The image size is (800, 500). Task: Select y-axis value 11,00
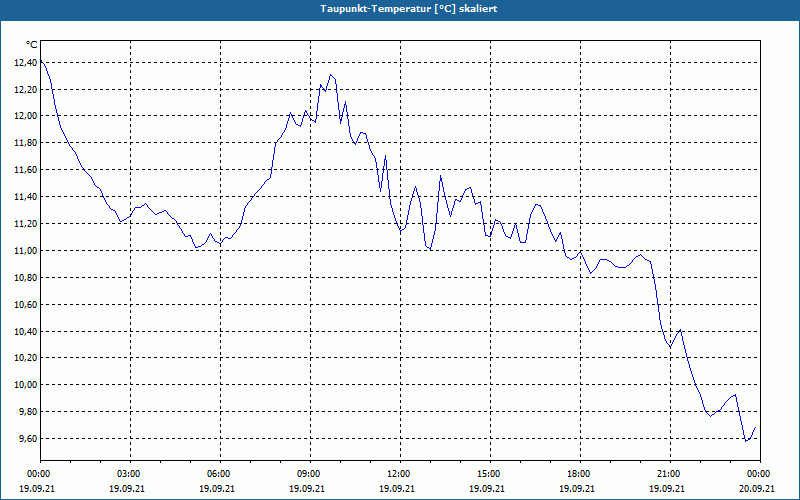26,251
